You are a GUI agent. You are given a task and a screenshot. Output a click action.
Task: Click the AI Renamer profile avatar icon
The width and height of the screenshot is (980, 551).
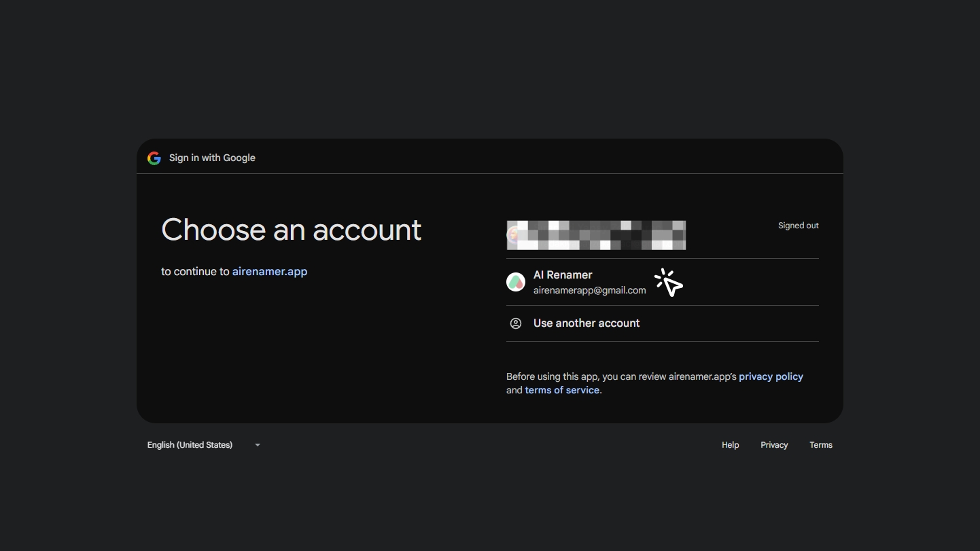[x=516, y=281]
